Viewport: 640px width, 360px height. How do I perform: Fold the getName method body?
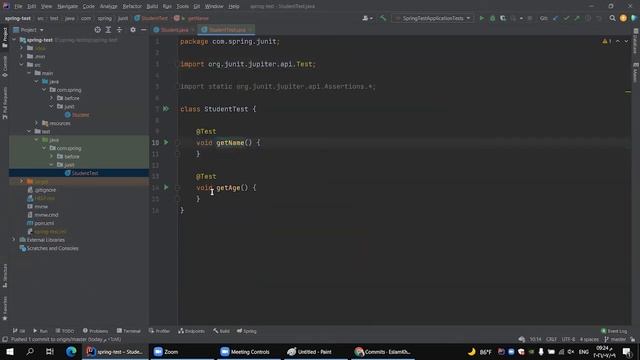tap(178, 143)
